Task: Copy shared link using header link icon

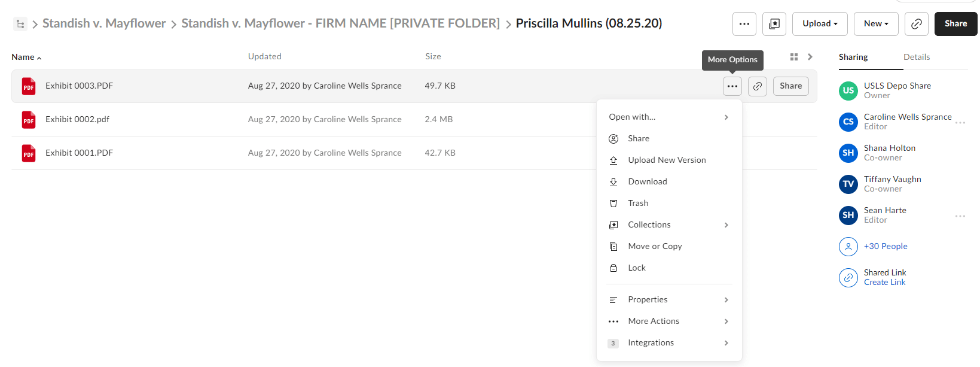Action: (916, 24)
